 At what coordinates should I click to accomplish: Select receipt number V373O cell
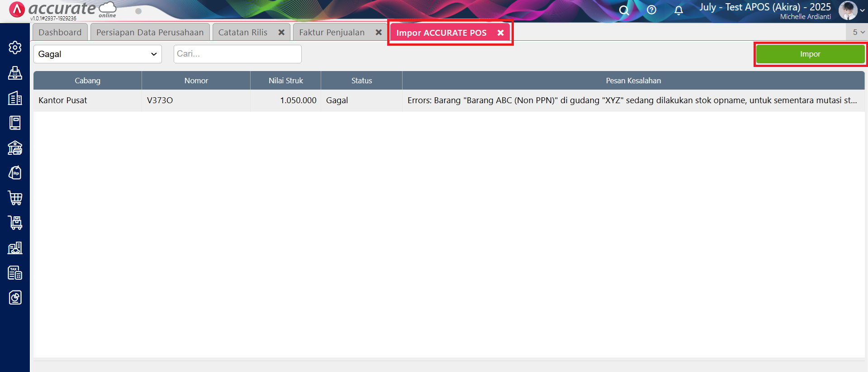[196, 100]
